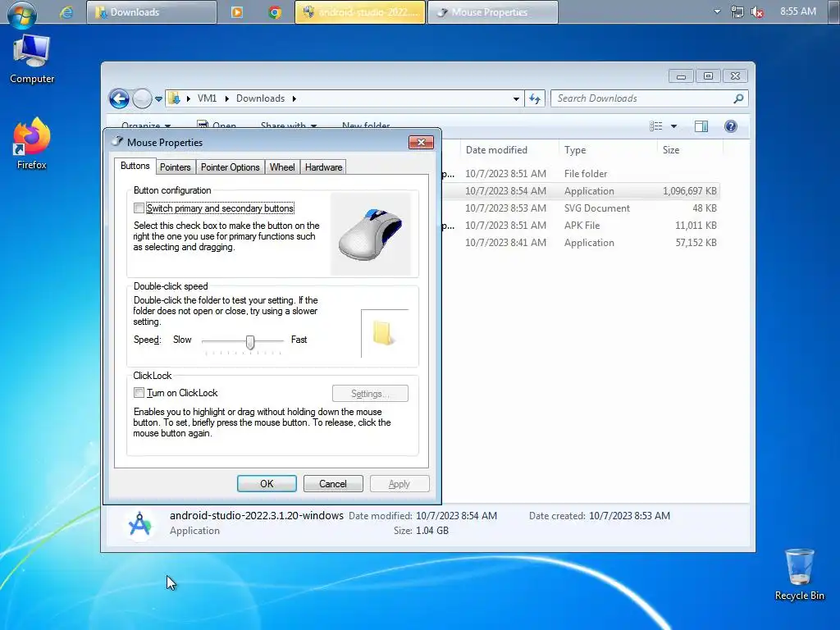840x630 pixels.
Task: Select the SVG Document row
Action: [581, 208]
